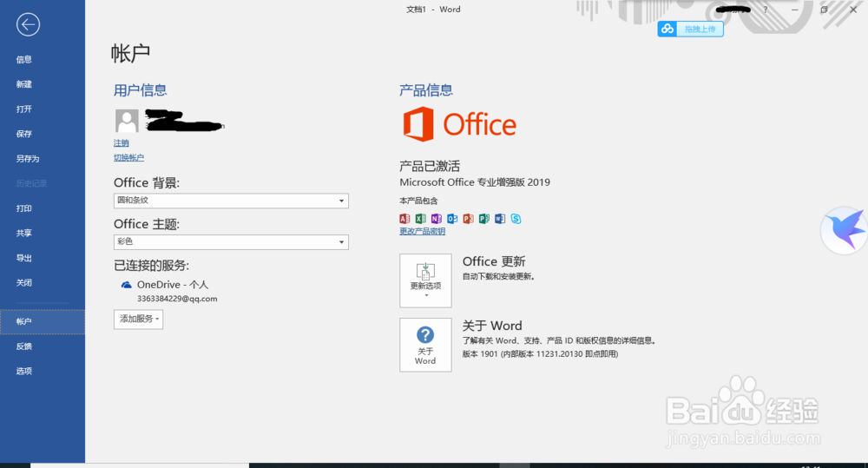Click the OneDrive cloud icon

point(126,285)
